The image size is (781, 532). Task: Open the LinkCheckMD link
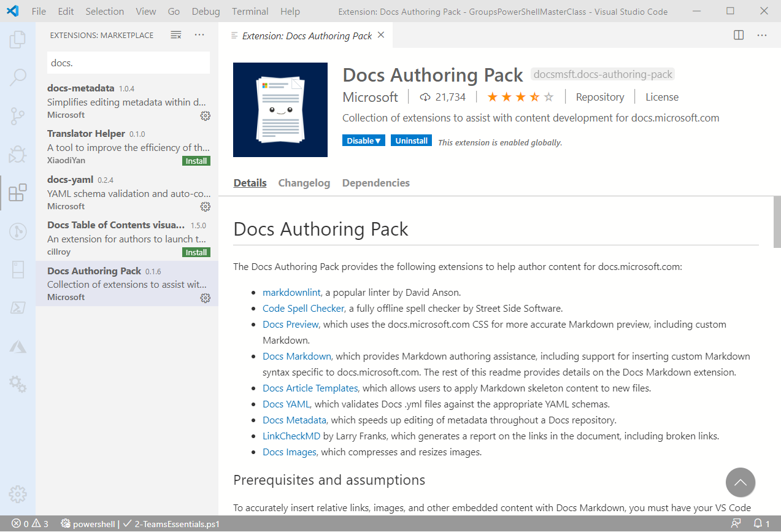[291, 436]
